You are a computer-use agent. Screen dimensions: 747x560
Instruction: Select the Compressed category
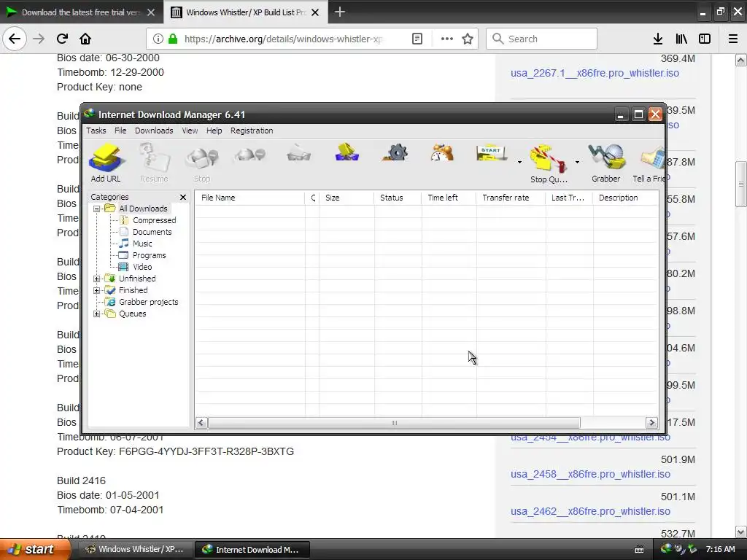pyautogui.click(x=154, y=220)
